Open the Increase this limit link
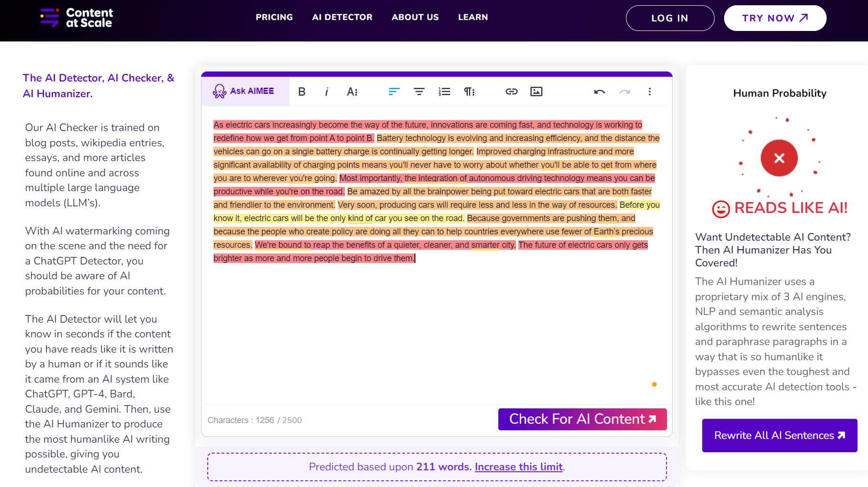868x487 pixels. coord(519,467)
